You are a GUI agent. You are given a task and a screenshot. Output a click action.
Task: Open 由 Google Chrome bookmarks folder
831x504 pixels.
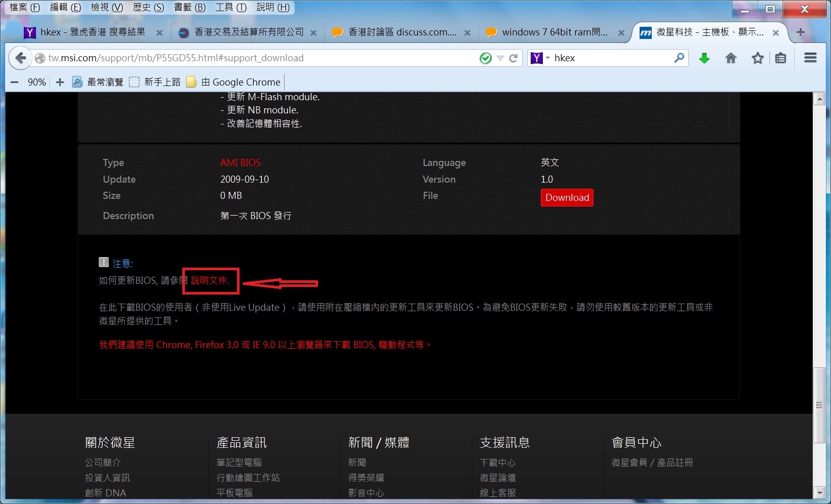233,82
